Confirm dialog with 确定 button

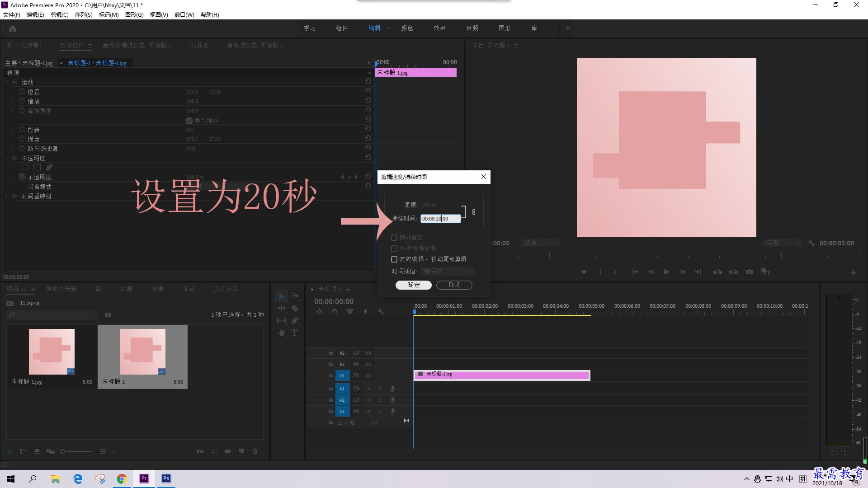(x=414, y=285)
